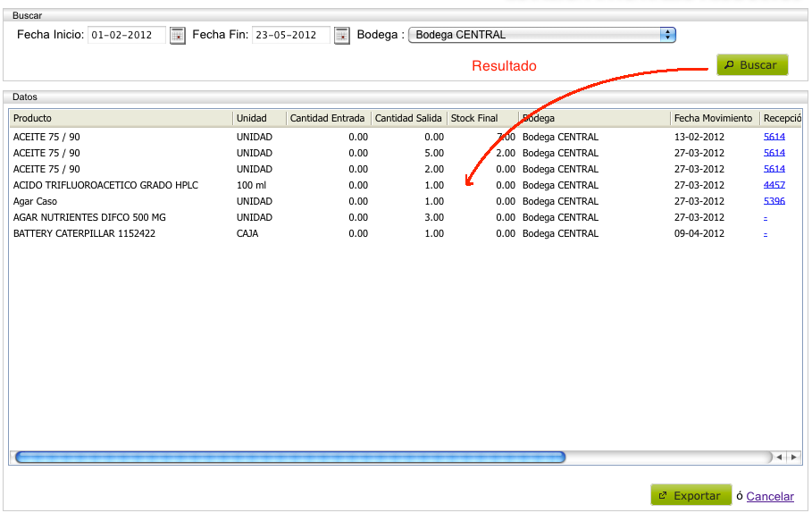Click the horizontal scrollbar thumb
812x513 pixels.
(x=290, y=457)
